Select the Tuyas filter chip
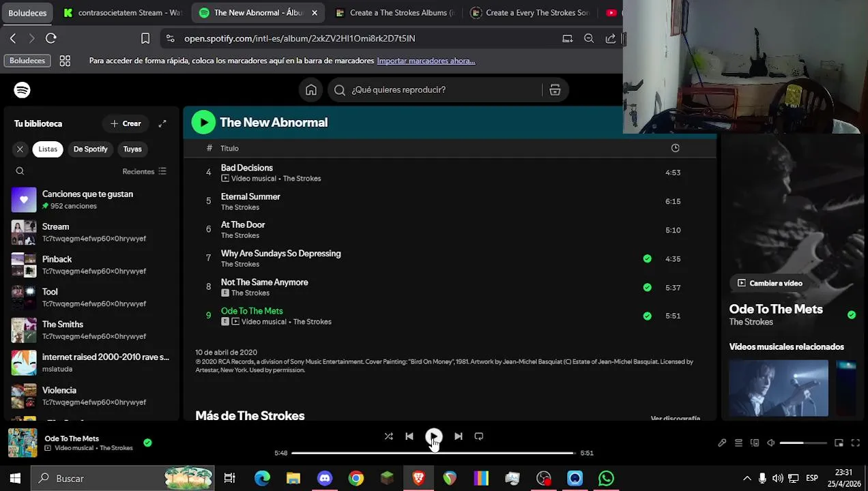The width and height of the screenshot is (868, 491). (x=132, y=149)
